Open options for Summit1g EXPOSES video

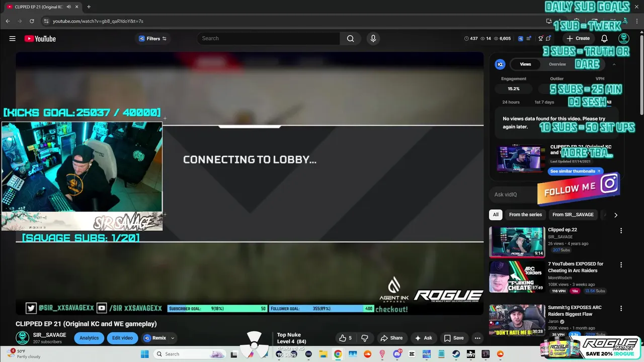tap(621, 309)
